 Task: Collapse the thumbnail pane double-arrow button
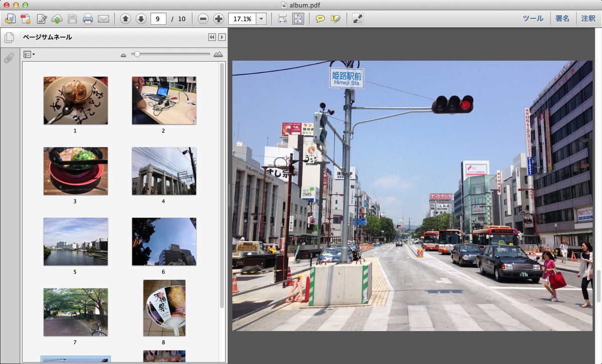click(212, 37)
